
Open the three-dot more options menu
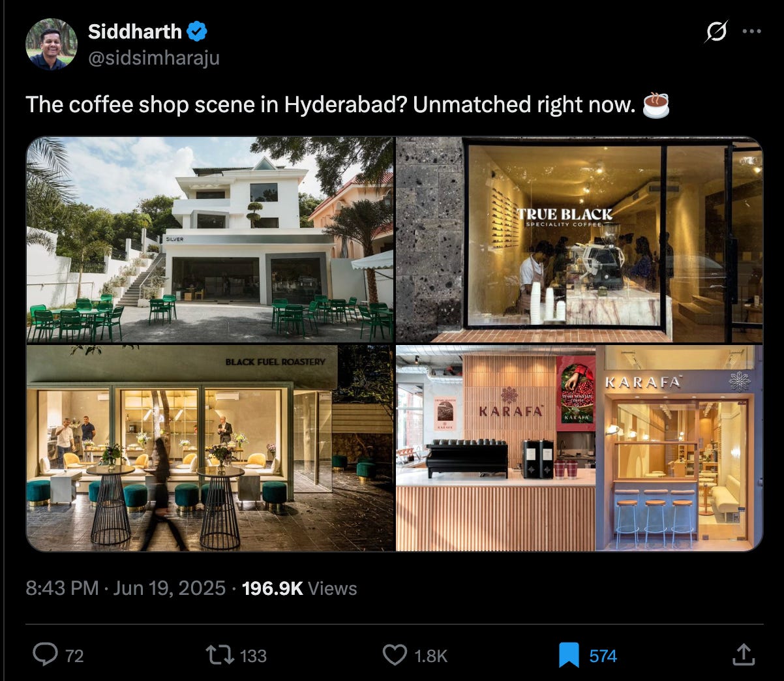[x=751, y=31]
